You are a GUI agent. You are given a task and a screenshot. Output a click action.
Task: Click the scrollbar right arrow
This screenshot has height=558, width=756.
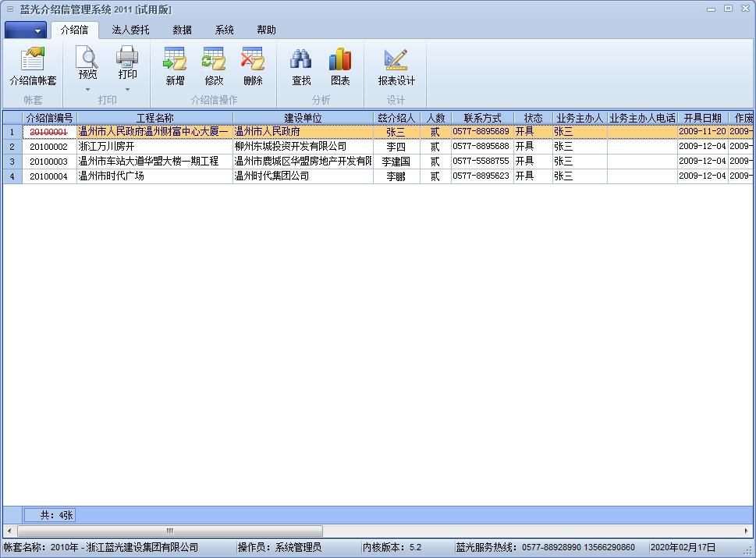coord(747,531)
